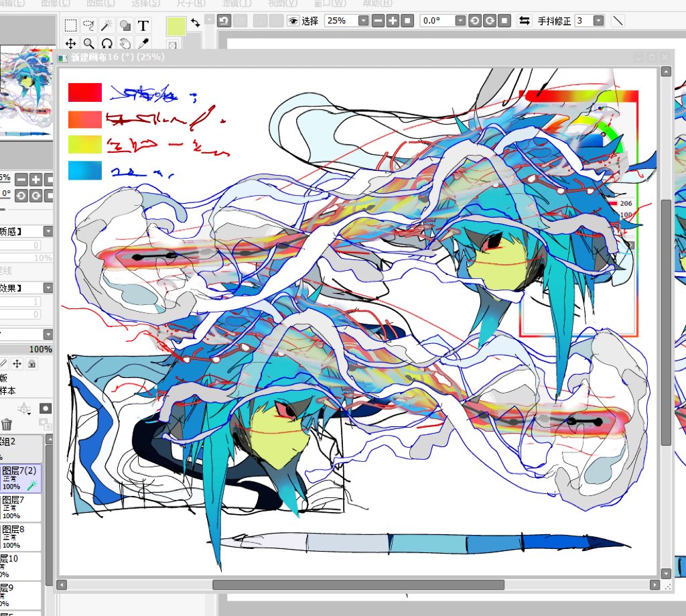The width and height of the screenshot is (686, 616).
Task: Click the layer mask button
Action: pos(46,408)
